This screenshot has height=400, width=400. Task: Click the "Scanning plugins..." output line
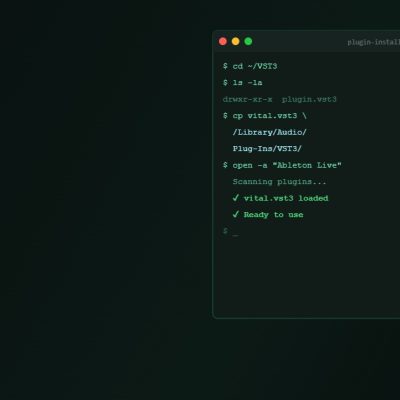[279, 182]
